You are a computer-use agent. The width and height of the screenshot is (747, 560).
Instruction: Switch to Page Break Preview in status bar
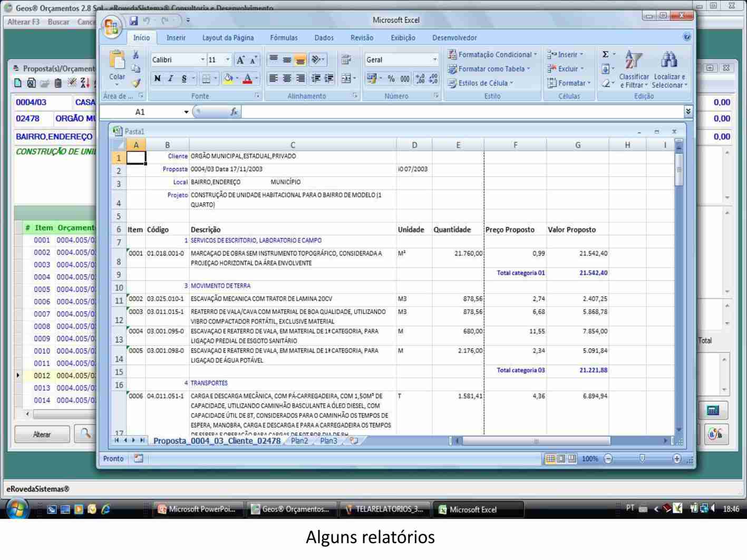point(571,459)
